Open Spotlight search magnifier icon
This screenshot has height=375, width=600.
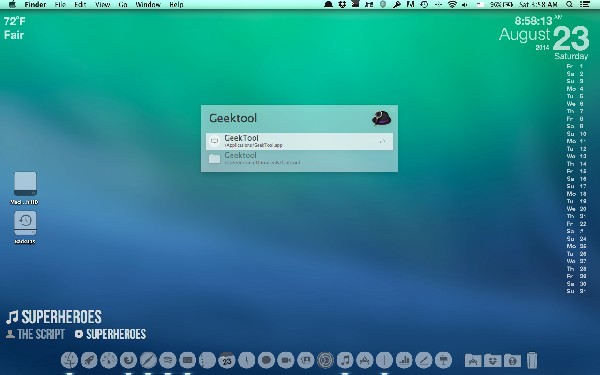click(569, 5)
